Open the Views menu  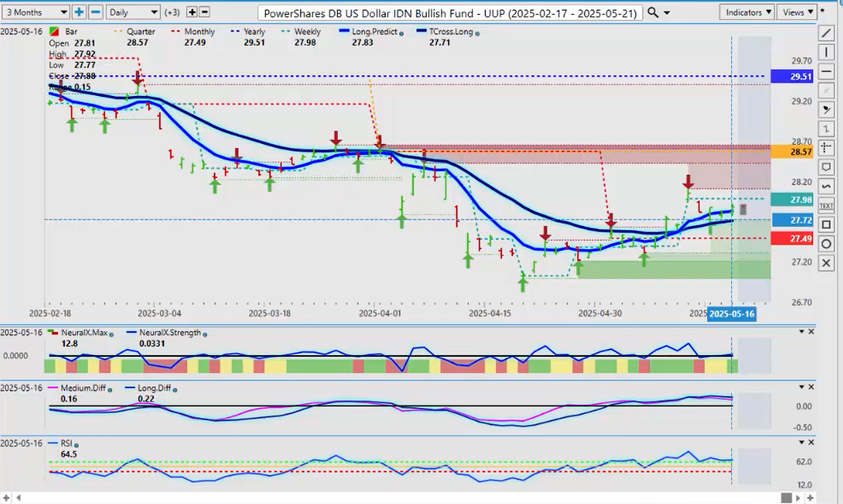click(797, 12)
